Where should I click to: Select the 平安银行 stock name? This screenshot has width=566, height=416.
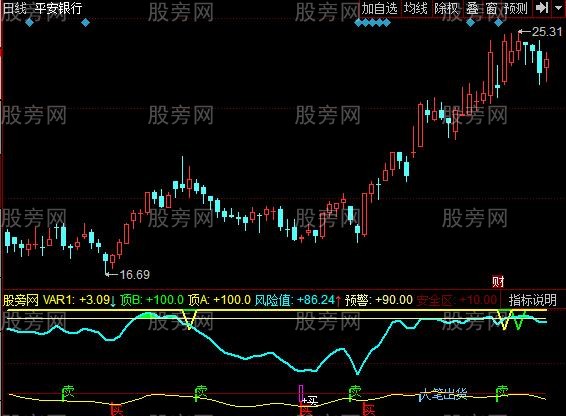click(58, 8)
